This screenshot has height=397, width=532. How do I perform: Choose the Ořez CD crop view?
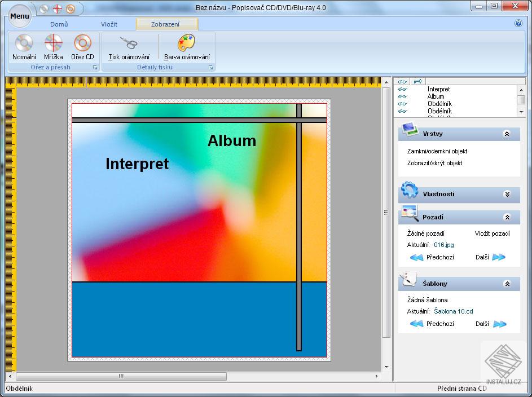tap(82, 44)
